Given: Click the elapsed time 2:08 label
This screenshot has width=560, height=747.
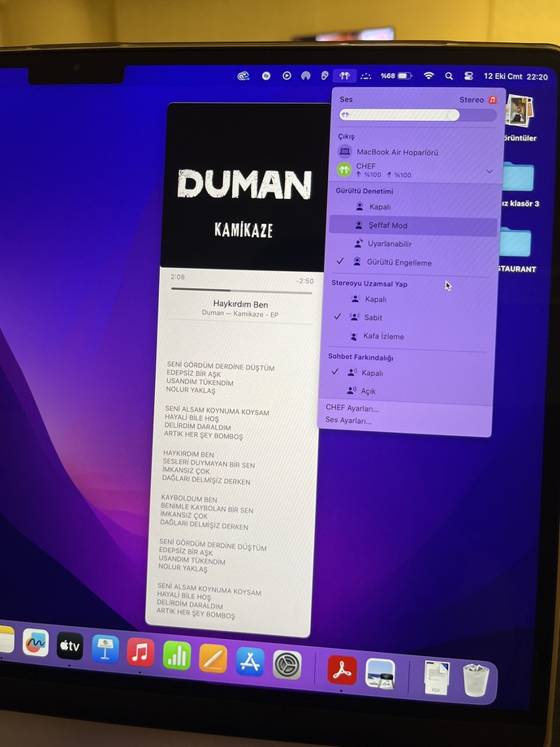Looking at the screenshot, I should [178, 277].
